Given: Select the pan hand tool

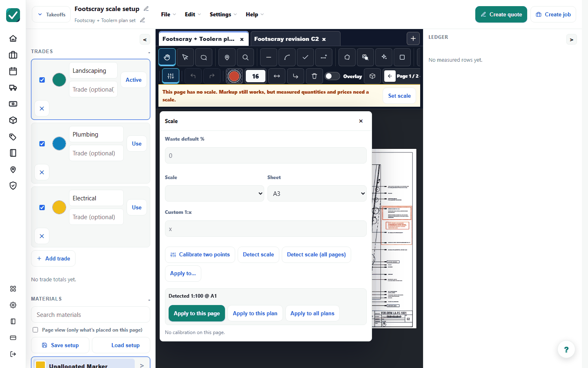Looking at the screenshot, I should (x=167, y=57).
